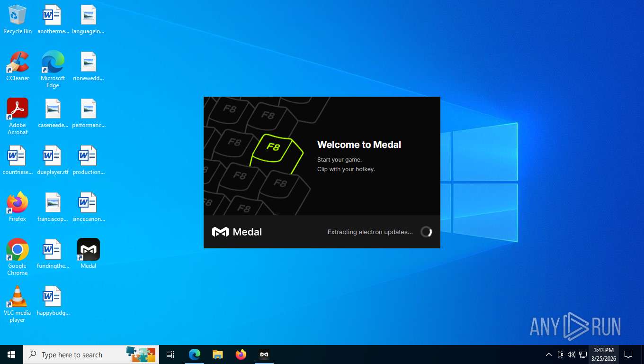Screen dimensions: 644x364
Task: Open the Adobe Acrobat desktop shortcut
Action: click(x=18, y=117)
